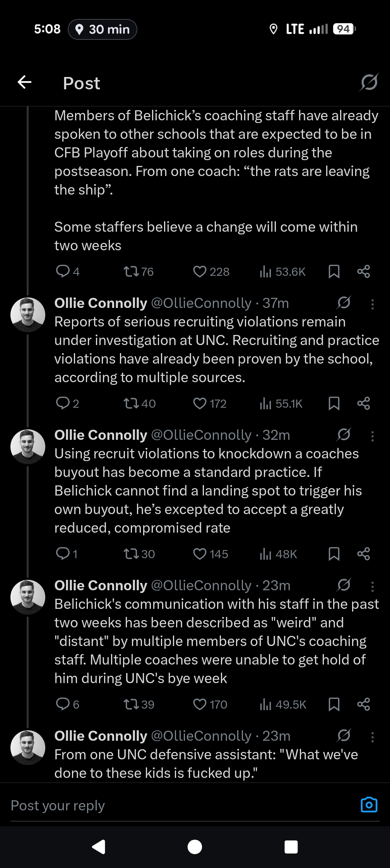The image size is (390, 868).
Task: Tap the Post your reply field
Action: pyautogui.click(x=155, y=805)
